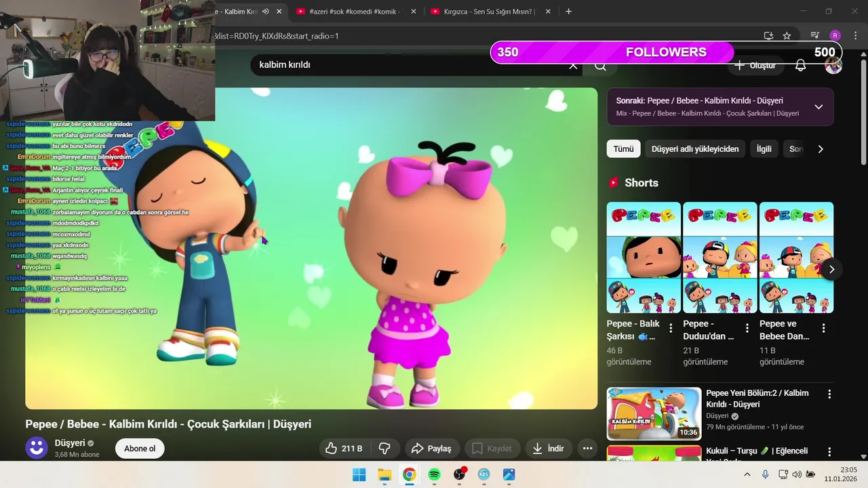Image resolution: width=868 pixels, height=488 pixels.
Task: Open Pepee - Balık Şarkısı short thumbnail
Action: pos(644,258)
